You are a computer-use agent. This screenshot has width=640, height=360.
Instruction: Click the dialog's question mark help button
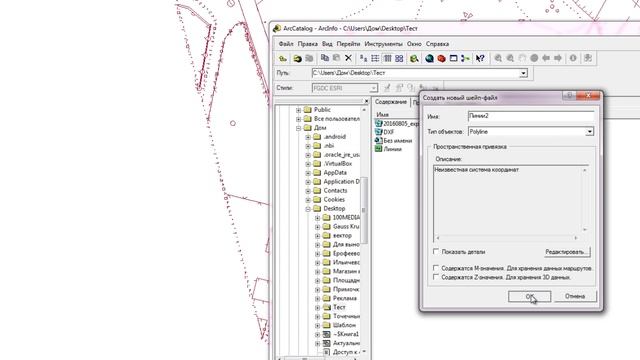pos(569,96)
